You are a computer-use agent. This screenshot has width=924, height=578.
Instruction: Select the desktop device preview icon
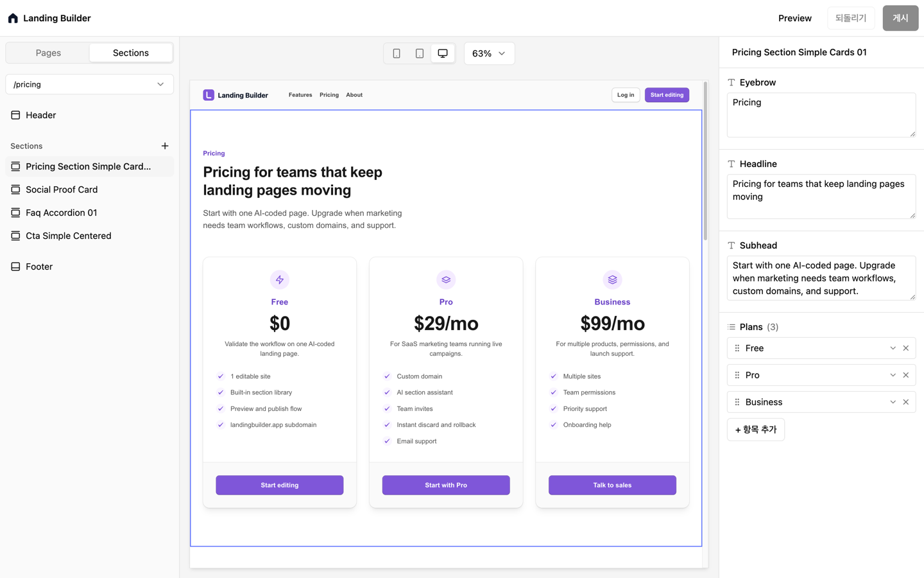click(x=443, y=53)
